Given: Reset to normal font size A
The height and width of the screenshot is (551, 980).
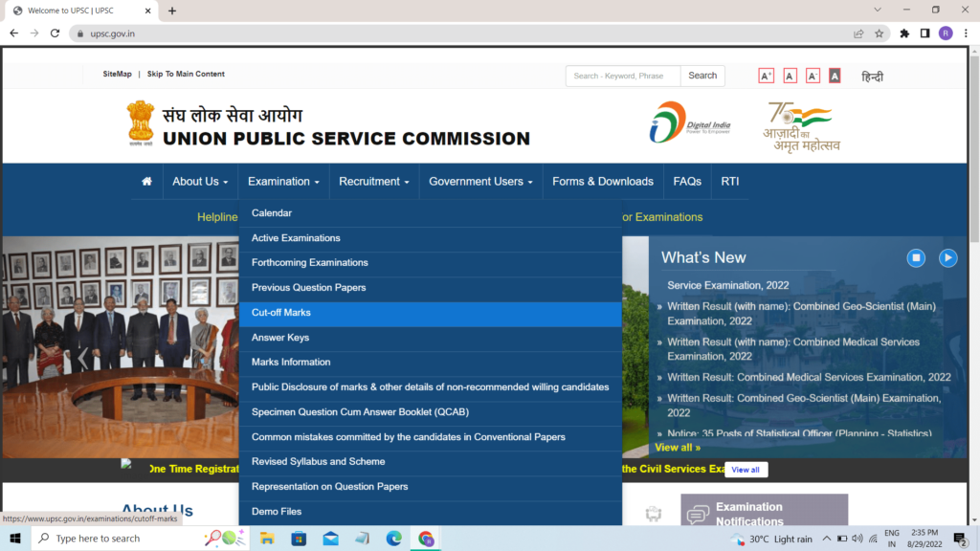Looking at the screenshot, I should click(790, 76).
